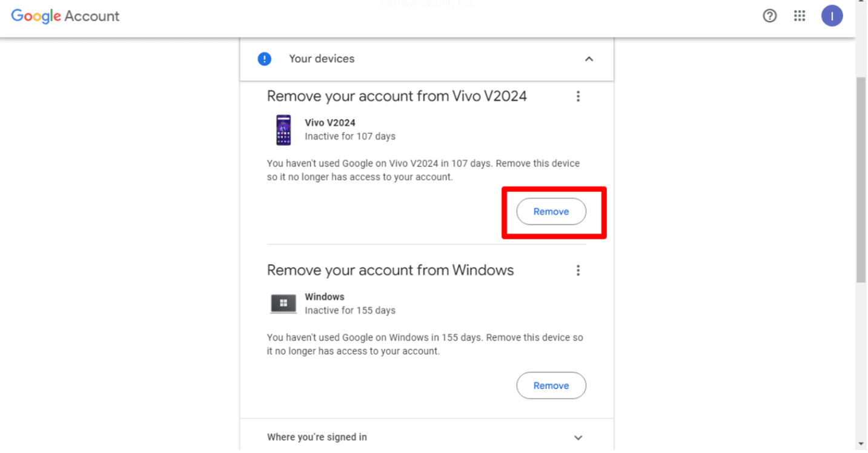Open the three-dot menu for Vivo V2024
The width and height of the screenshot is (868, 453).
578,96
